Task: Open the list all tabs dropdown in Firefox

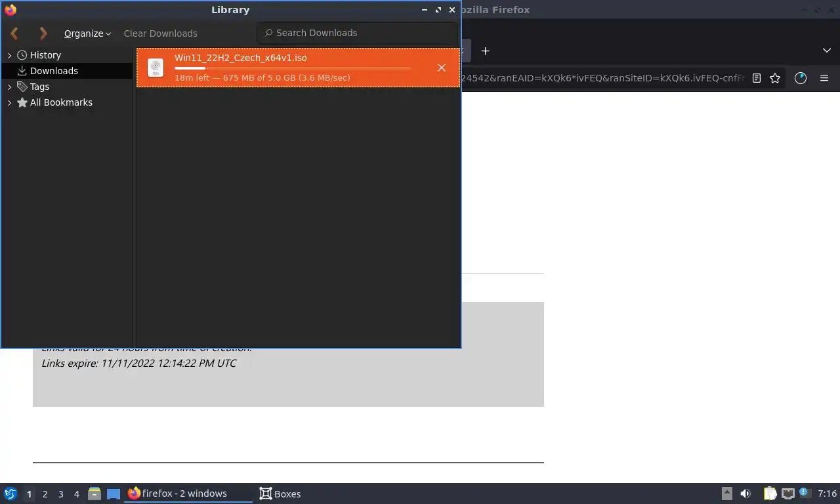Action: click(x=826, y=51)
